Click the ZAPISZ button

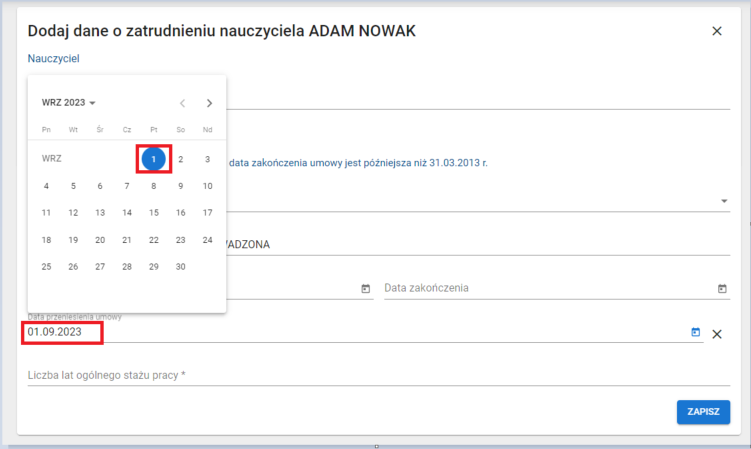pos(702,412)
